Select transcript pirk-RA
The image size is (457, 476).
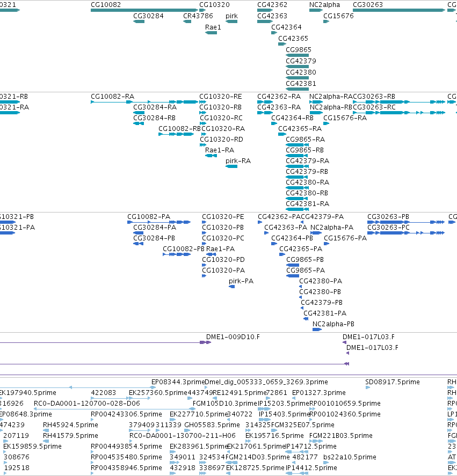tap(238, 161)
